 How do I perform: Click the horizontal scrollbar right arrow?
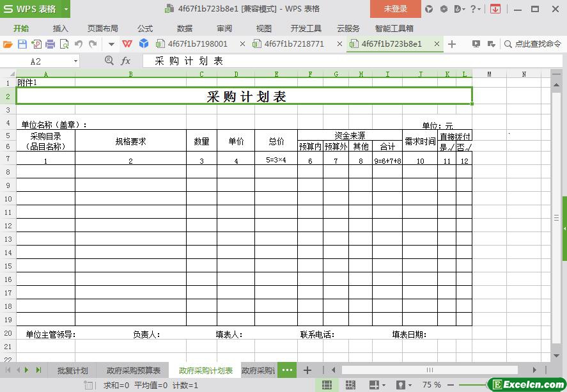[534, 370]
